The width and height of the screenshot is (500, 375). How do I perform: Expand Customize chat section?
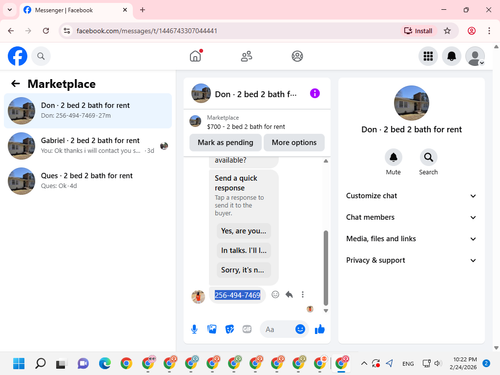tap(411, 196)
